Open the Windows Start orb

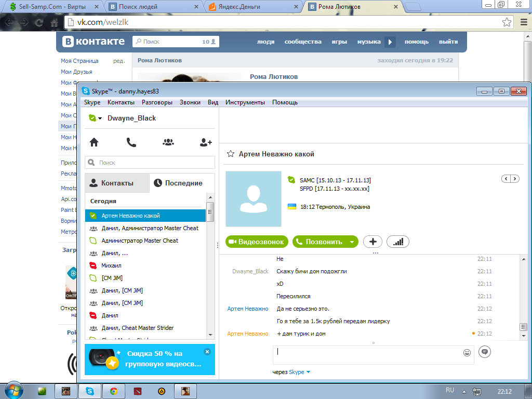[x=14, y=391]
